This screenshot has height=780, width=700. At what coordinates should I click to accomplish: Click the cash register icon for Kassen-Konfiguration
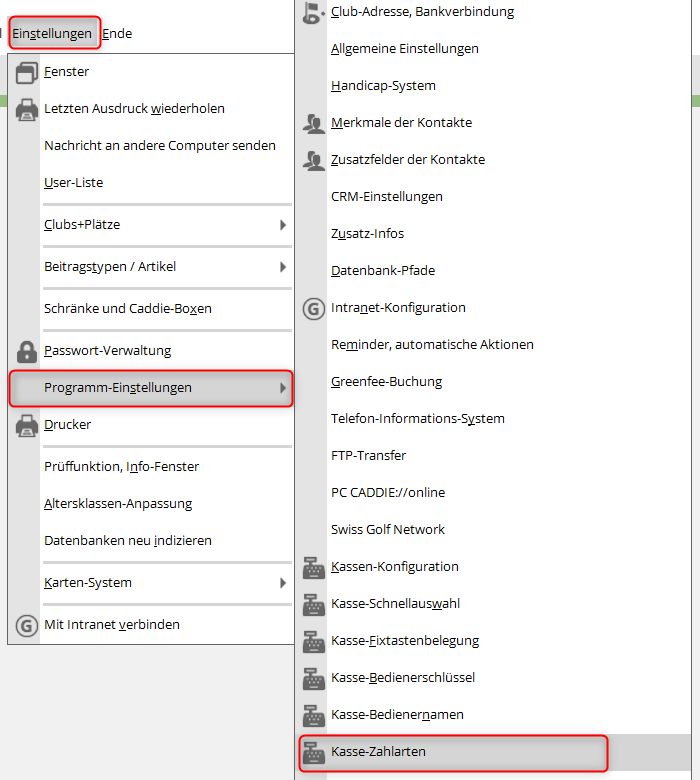pyautogui.click(x=314, y=567)
